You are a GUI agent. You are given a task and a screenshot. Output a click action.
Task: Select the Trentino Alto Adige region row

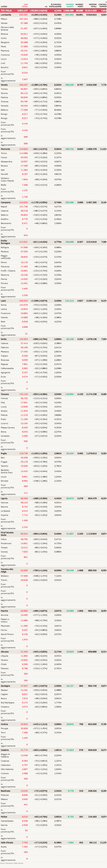pos(53,570)
